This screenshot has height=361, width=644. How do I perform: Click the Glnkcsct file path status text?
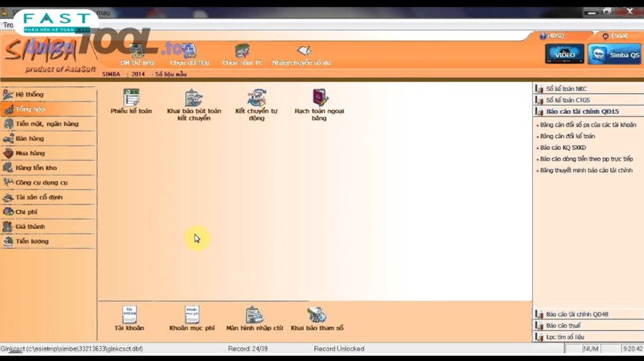point(72,349)
